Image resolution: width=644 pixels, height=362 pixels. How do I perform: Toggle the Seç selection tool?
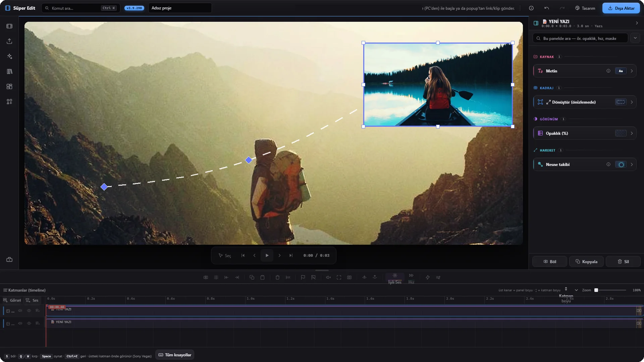tap(225, 256)
